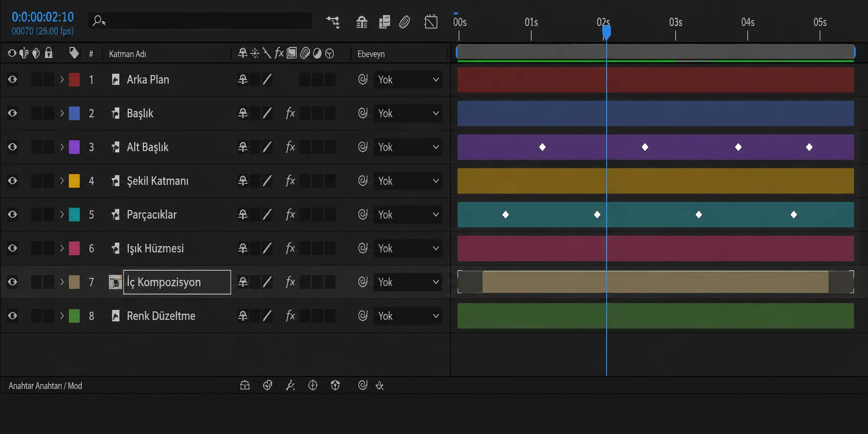Enable frame blending icon in toolbar
868x434 pixels.
385,22
